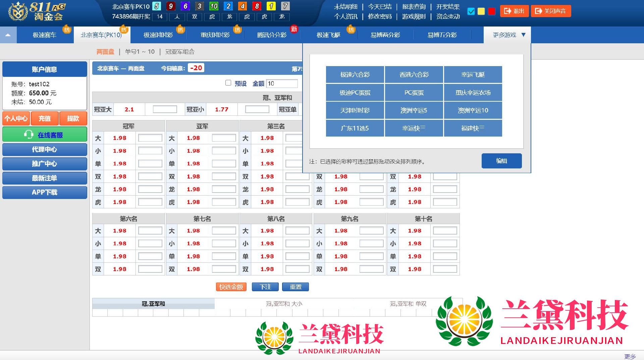Image resolution: width=644 pixels, height=360 pixels.
Task: Click the 关闭声音 mute sound icon
Action: pos(538,11)
